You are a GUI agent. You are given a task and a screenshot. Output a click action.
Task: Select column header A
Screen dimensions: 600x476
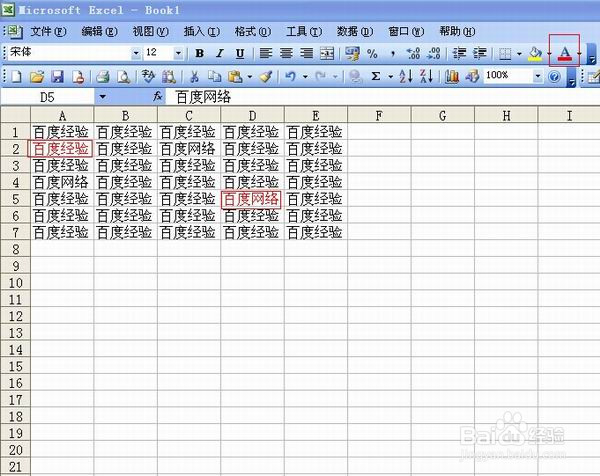pos(62,115)
